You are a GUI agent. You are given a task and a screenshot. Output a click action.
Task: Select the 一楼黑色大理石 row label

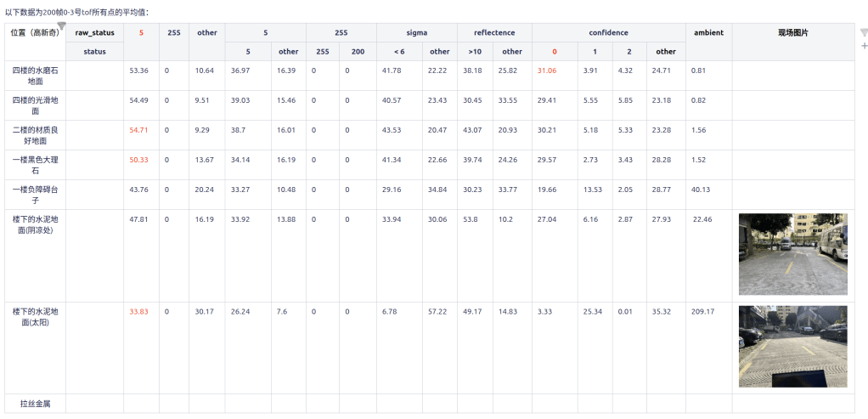[x=35, y=165]
